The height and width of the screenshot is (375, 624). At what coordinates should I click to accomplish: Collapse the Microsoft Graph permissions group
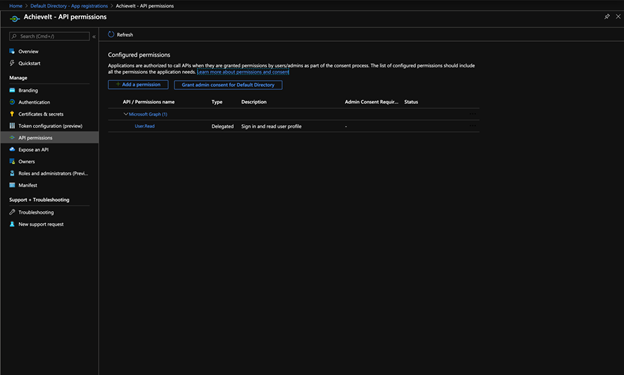126,114
